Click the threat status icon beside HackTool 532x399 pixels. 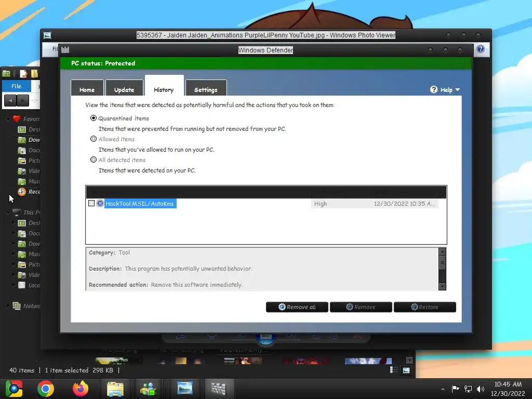click(x=100, y=203)
